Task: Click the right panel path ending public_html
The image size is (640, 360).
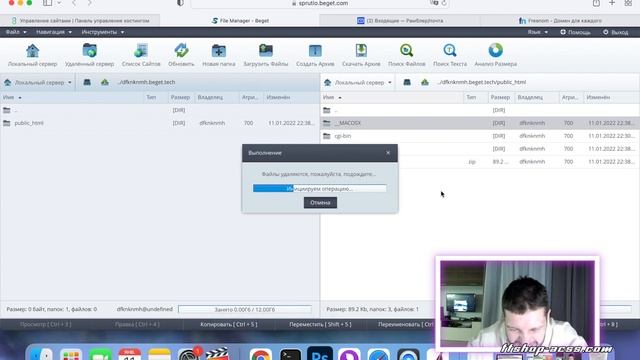Action: point(482,82)
